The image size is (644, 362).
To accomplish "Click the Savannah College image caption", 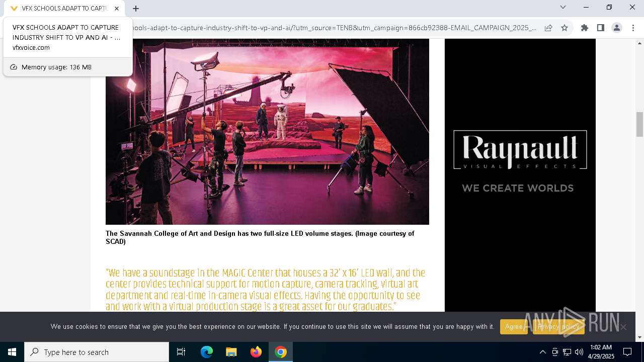I will [x=260, y=237].
